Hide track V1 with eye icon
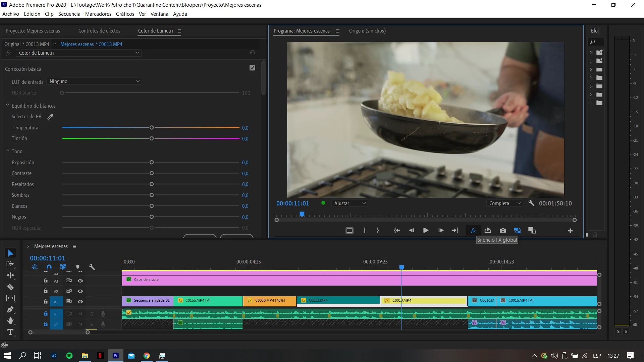 tap(80, 302)
